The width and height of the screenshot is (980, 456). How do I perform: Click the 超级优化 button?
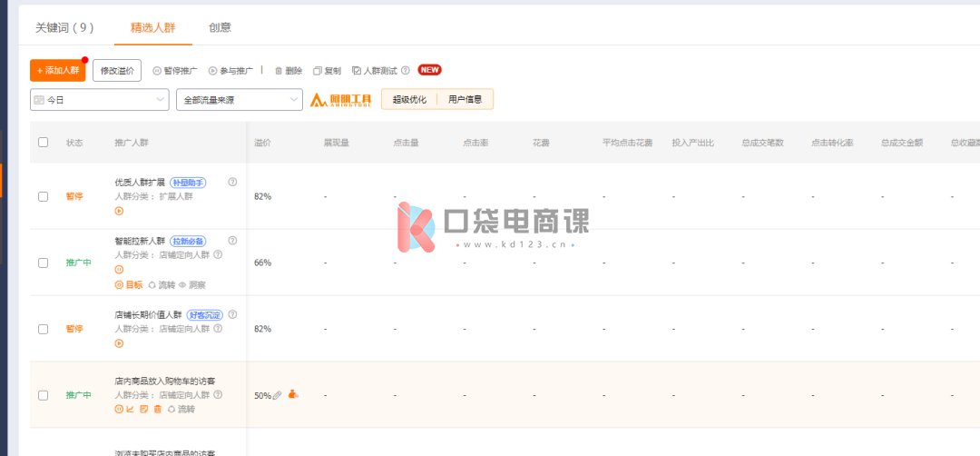click(409, 99)
